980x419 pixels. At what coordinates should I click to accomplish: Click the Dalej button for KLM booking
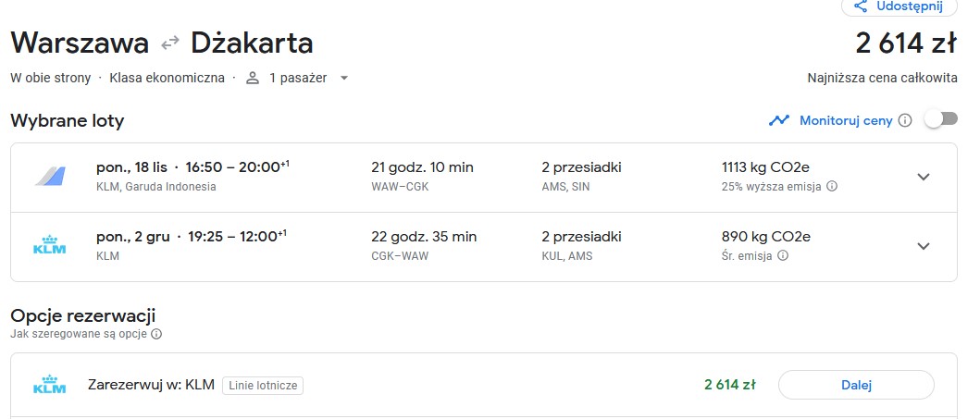coord(856,386)
